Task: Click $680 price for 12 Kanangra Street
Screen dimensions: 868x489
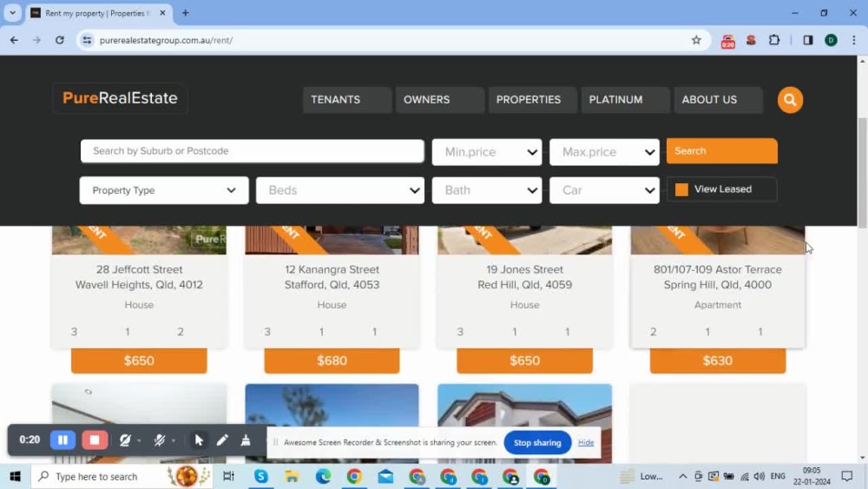Action: pos(332,360)
